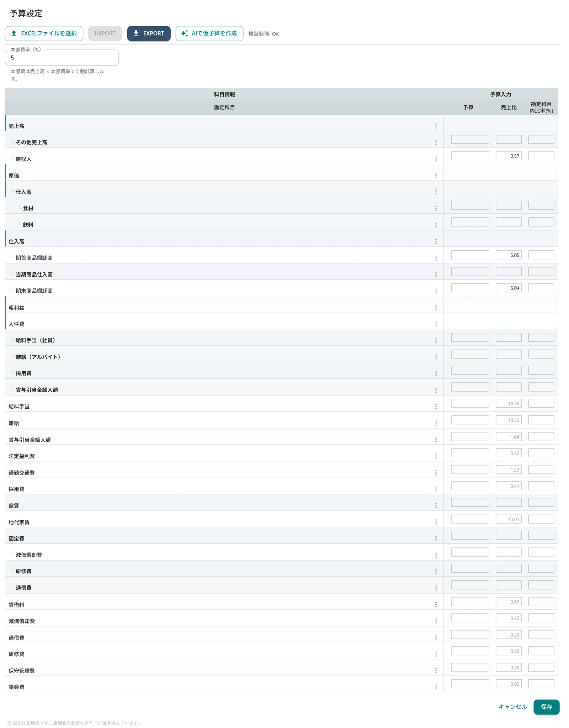Select the 仕入高 tree item under 原価
This screenshot has width=569, height=728.
[23, 192]
